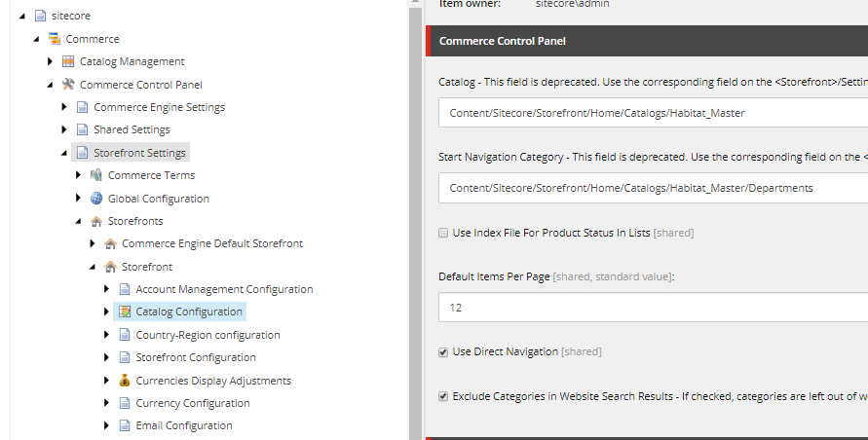Collapse the Commerce Control Panel section header
Viewport: 868px width, 440px height.
647,41
